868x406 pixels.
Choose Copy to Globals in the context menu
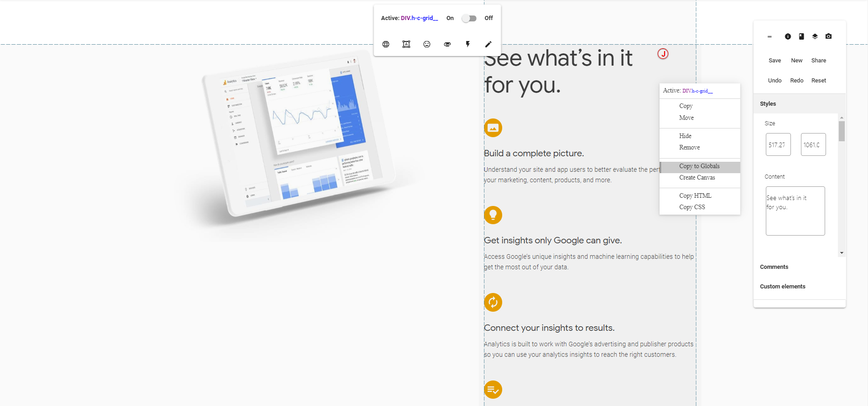coord(700,166)
